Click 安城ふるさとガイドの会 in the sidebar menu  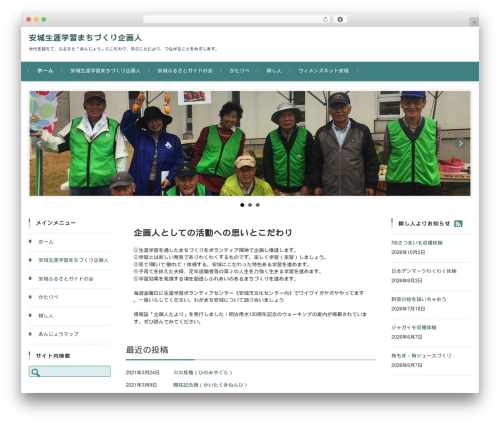(x=66, y=279)
